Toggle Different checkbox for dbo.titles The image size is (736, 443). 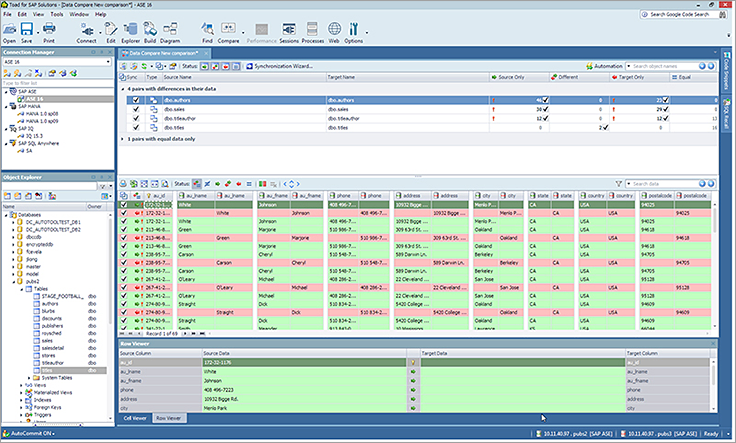tap(606, 127)
